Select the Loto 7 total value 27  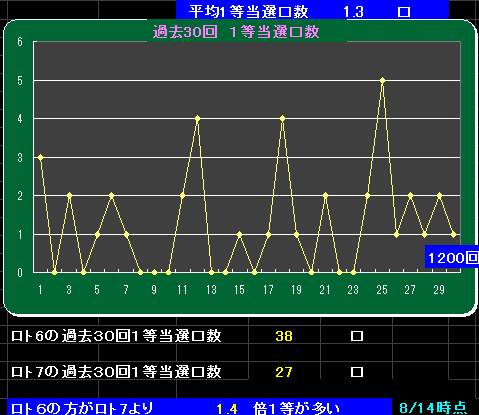tap(284, 372)
